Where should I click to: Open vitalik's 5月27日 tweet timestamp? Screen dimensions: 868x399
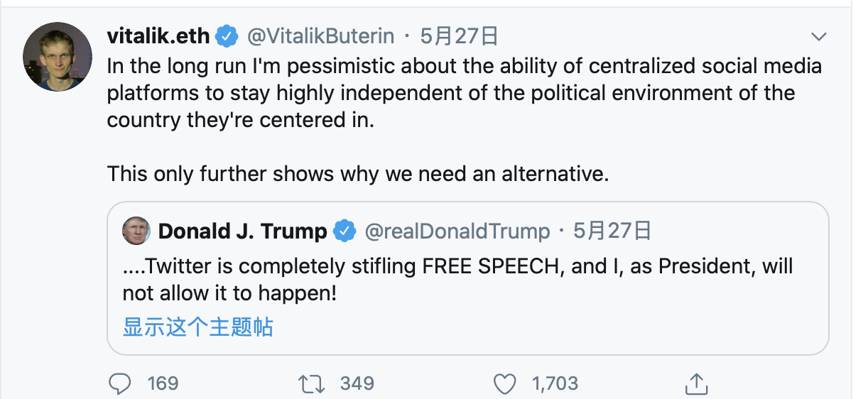point(459,35)
